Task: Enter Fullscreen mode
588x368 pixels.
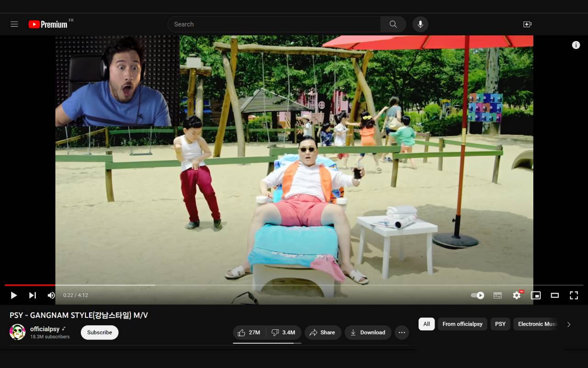Action: tap(574, 295)
